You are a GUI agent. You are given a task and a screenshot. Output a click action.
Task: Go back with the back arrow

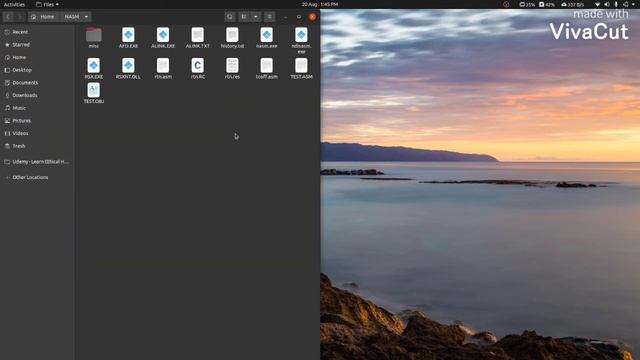click(x=8, y=17)
